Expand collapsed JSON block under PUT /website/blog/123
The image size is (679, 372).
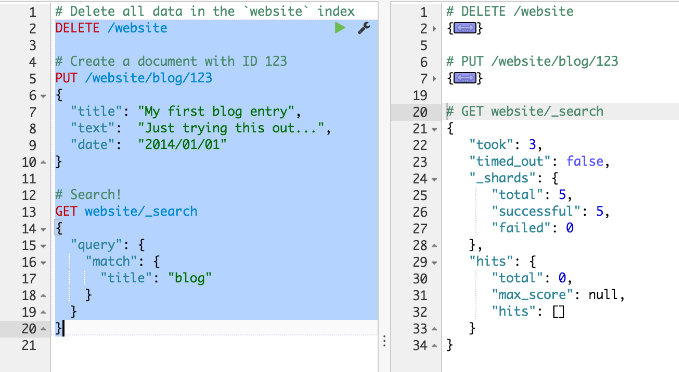pos(465,78)
